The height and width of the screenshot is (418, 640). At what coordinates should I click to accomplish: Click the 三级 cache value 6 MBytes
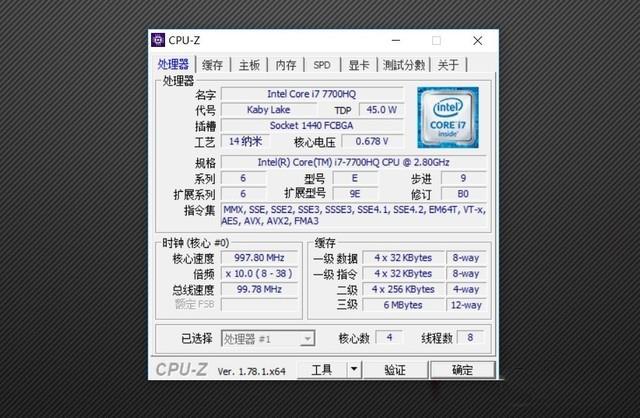click(403, 305)
